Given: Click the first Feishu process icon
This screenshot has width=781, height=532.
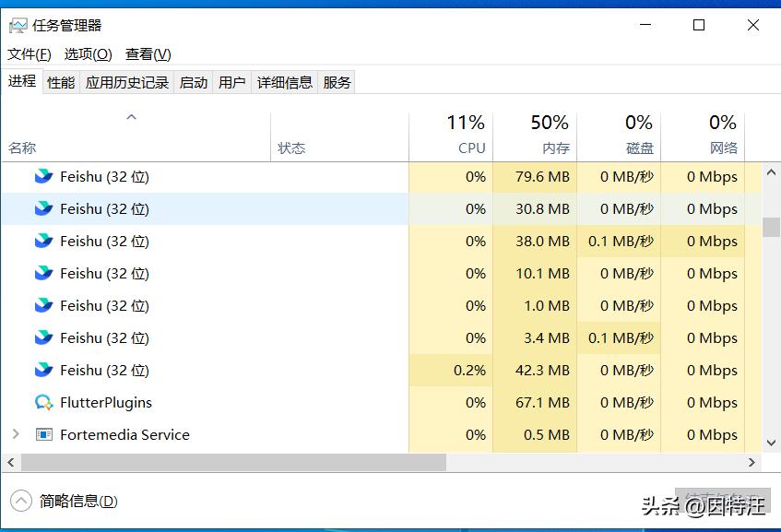Looking at the screenshot, I should (43, 176).
